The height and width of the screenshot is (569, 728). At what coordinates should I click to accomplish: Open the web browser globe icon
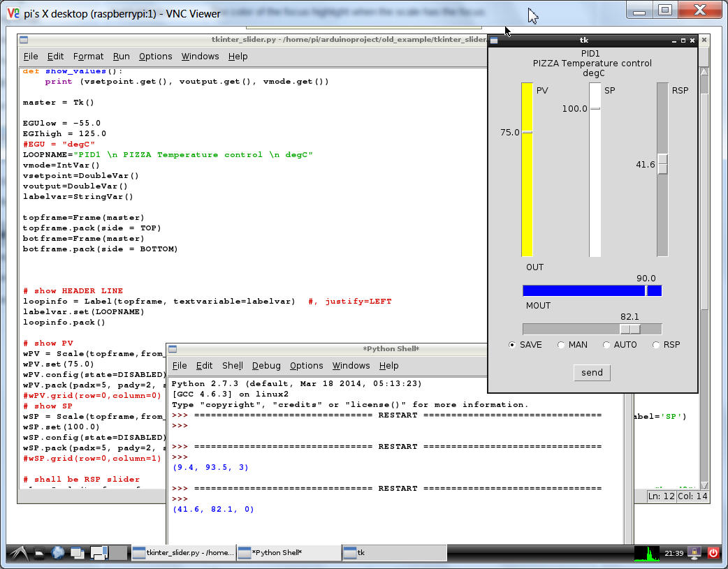pyautogui.click(x=59, y=553)
